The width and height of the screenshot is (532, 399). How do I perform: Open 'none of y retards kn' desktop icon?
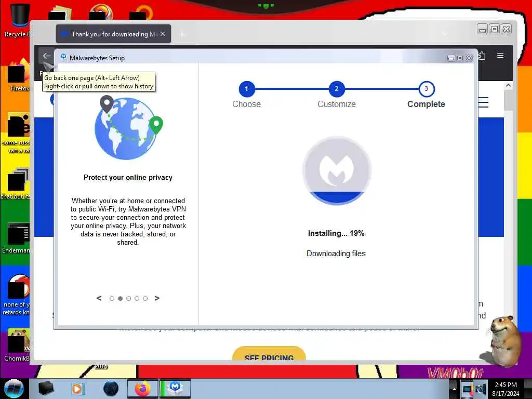pyautogui.click(x=16, y=295)
